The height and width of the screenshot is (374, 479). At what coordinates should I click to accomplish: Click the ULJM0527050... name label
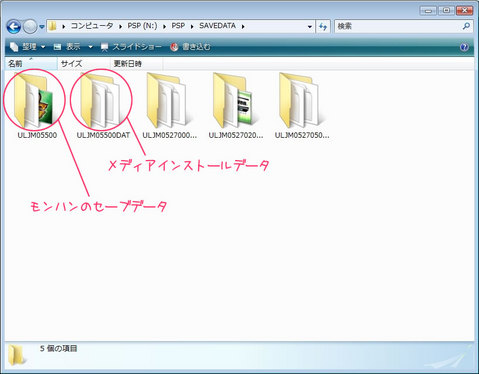pyautogui.click(x=302, y=135)
